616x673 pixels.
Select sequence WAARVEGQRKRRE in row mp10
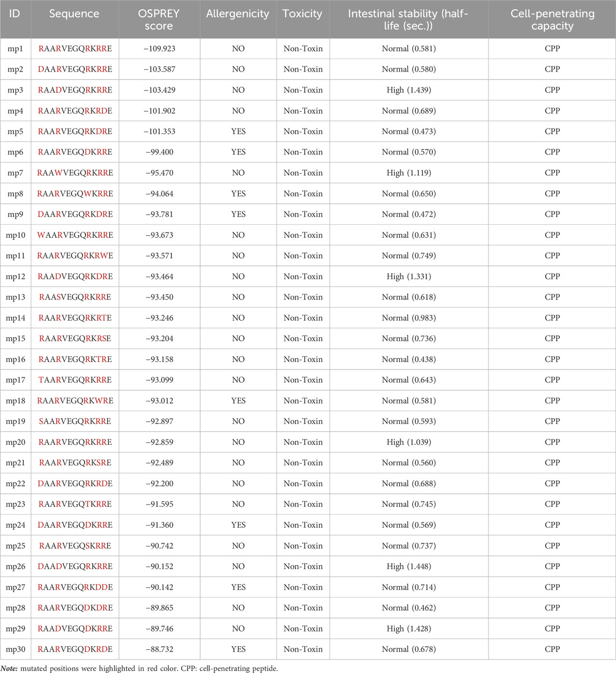[75, 235]
